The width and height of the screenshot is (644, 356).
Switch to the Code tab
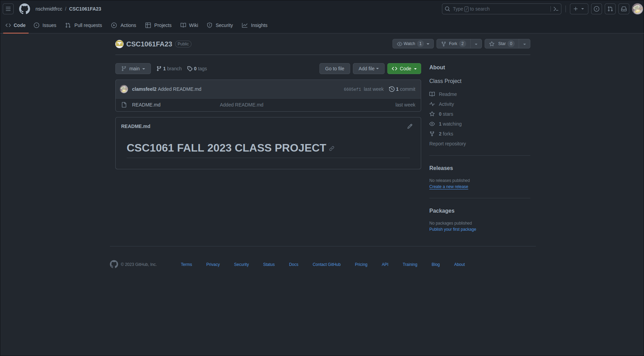16,25
